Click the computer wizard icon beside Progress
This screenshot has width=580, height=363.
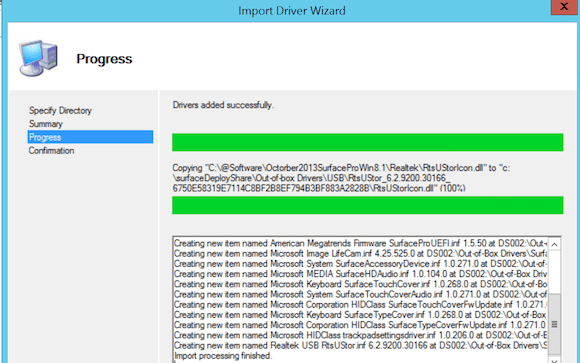point(39,58)
